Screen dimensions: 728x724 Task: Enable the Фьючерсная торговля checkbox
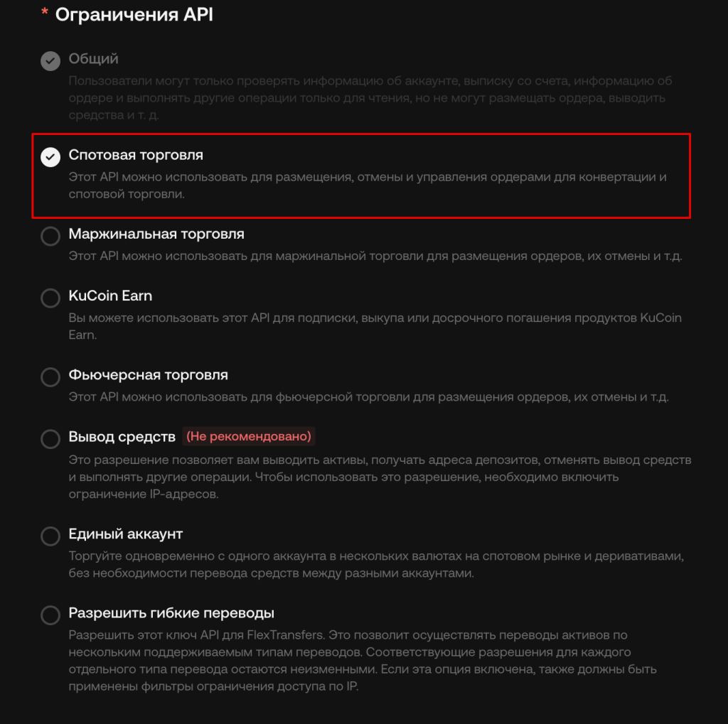(50, 377)
